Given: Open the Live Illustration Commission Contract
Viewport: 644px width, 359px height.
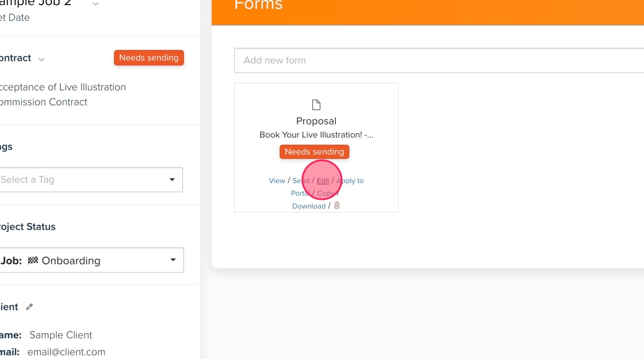Looking at the screenshot, I should tap(62, 94).
